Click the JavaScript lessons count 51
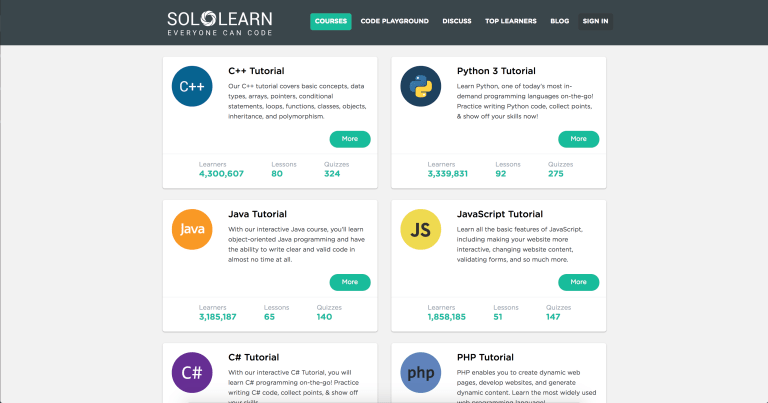This screenshot has height=403, width=768. click(498, 317)
